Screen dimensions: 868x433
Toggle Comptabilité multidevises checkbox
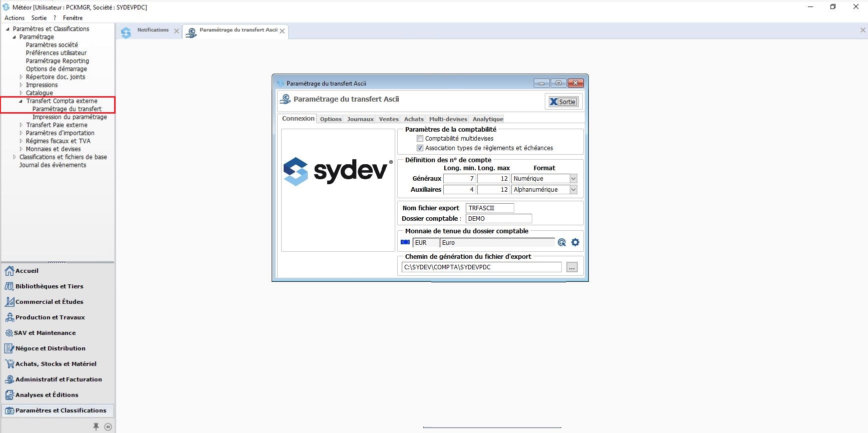420,139
